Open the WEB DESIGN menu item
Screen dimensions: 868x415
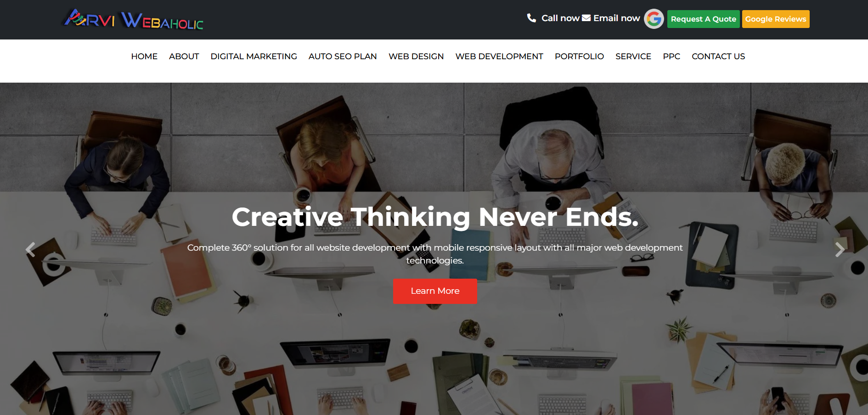pyautogui.click(x=416, y=56)
